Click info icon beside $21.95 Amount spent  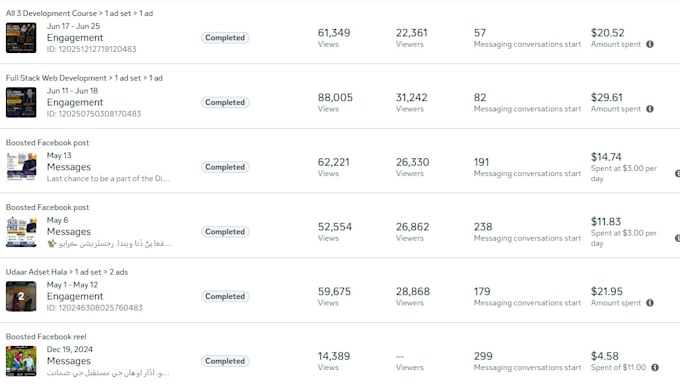650,303
